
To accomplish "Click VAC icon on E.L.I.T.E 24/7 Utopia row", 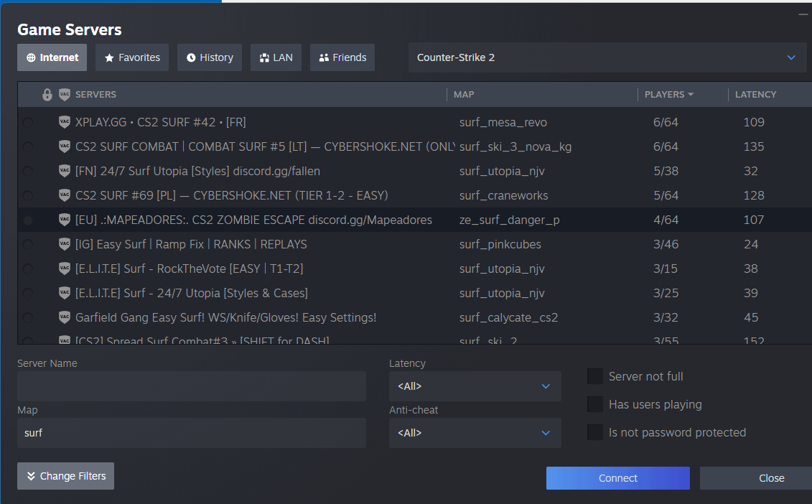I will (x=64, y=293).
